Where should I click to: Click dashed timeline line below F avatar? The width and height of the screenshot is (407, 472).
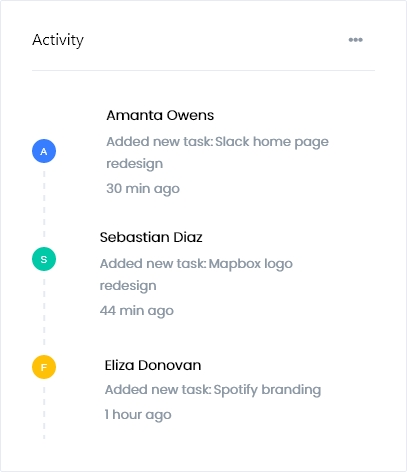click(x=44, y=413)
